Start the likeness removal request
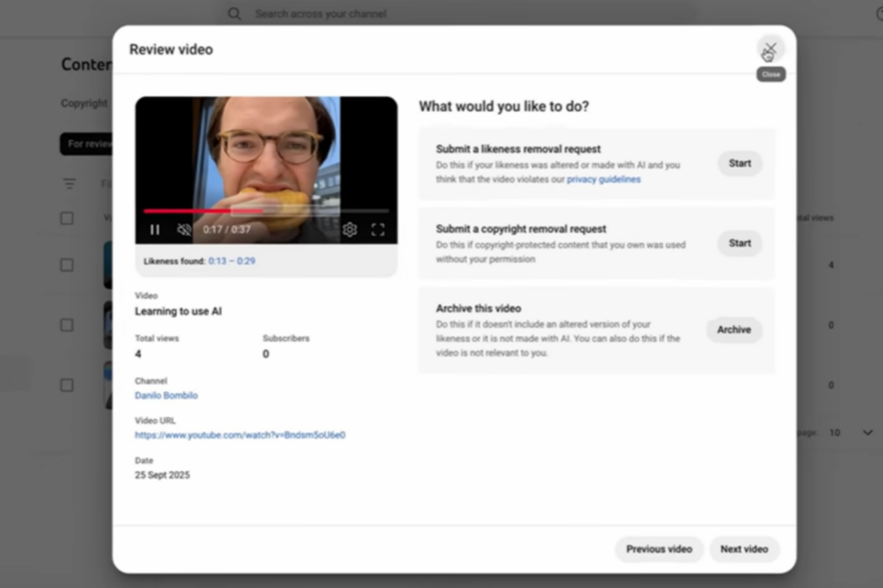The height and width of the screenshot is (588, 883). (740, 164)
